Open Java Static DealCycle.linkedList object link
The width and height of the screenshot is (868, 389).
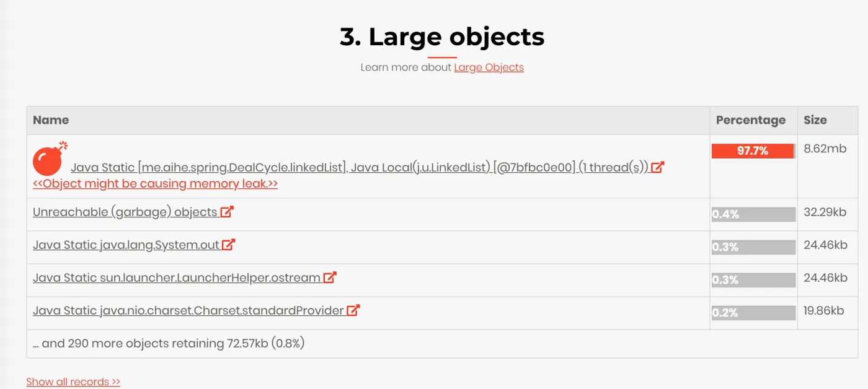coord(359,167)
